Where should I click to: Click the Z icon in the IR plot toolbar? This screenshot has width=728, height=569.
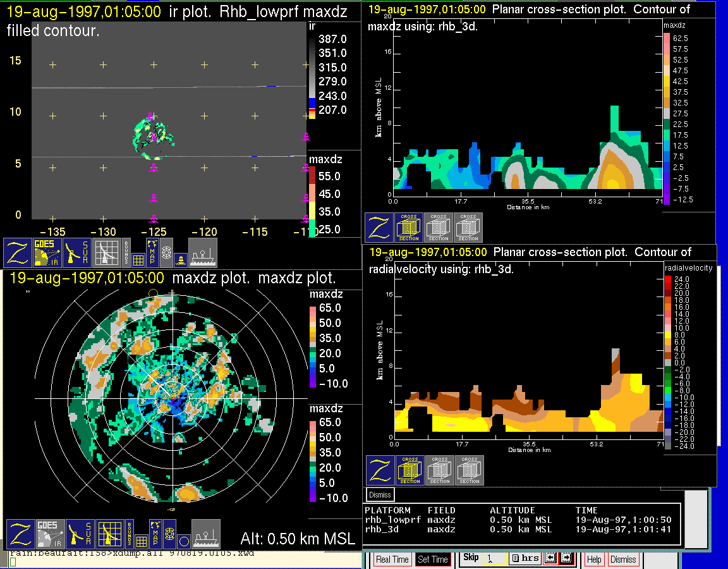tap(18, 252)
